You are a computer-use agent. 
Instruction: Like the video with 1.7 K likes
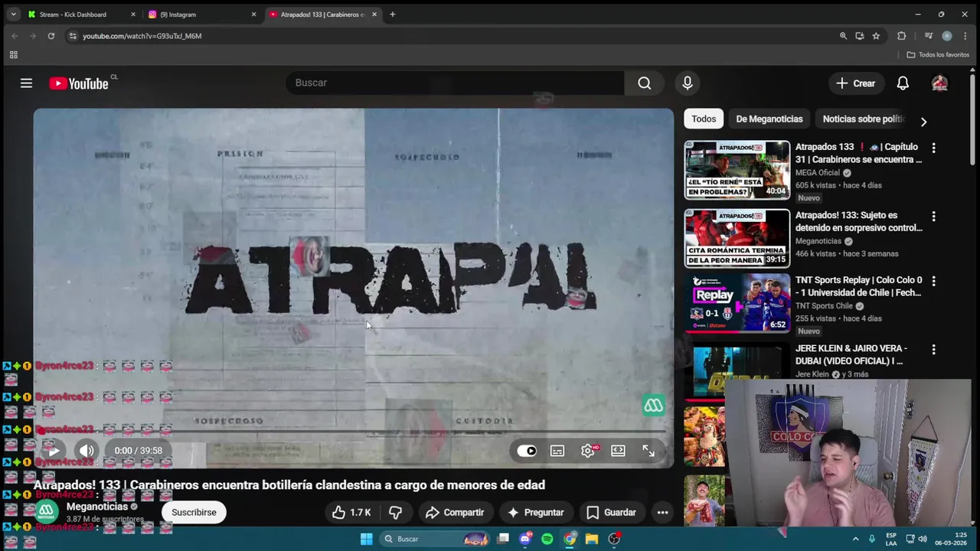click(x=351, y=512)
